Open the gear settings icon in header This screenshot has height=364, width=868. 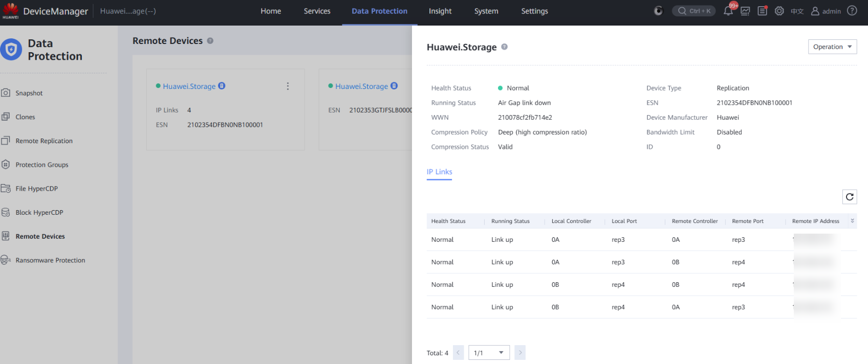(779, 11)
